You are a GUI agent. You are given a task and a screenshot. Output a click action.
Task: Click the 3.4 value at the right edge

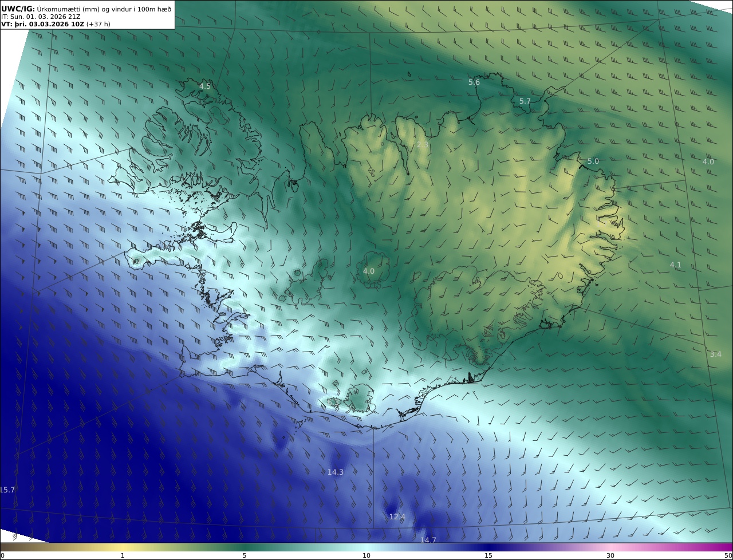pyautogui.click(x=716, y=354)
